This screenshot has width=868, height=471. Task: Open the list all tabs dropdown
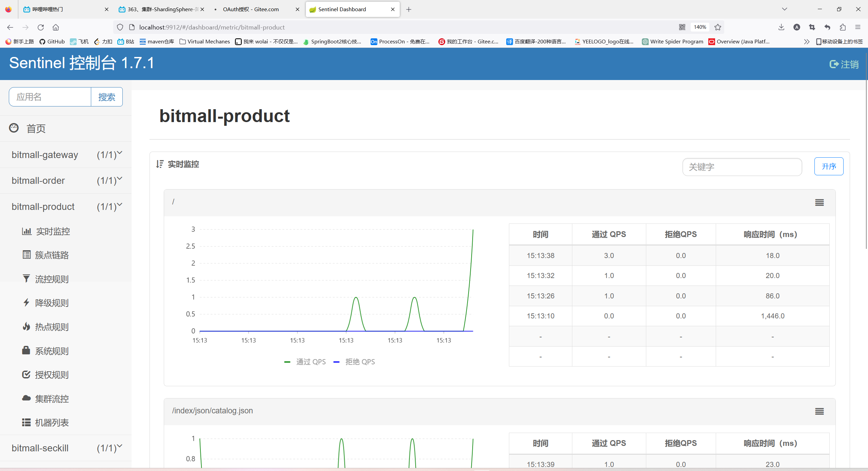coord(784,9)
